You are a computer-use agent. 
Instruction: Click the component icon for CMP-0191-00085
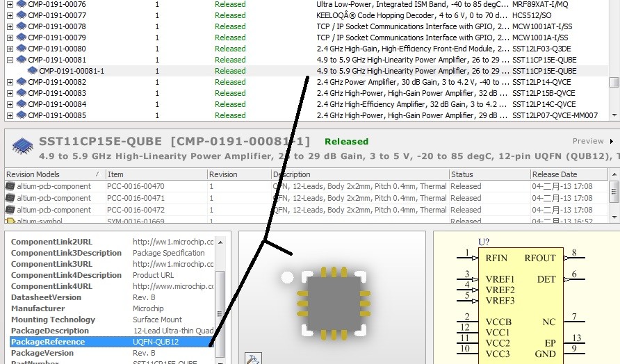click(21, 115)
